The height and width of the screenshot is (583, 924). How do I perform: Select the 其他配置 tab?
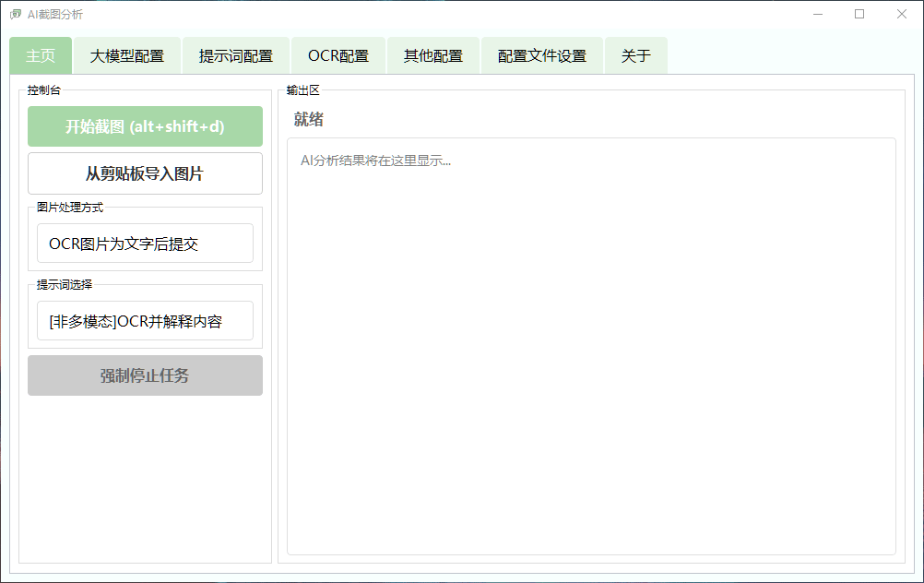point(433,56)
